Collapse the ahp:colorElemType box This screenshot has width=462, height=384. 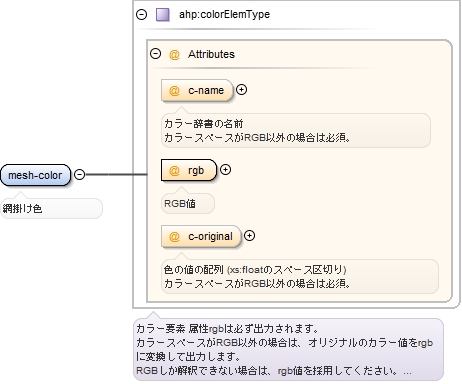click(142, 14)
